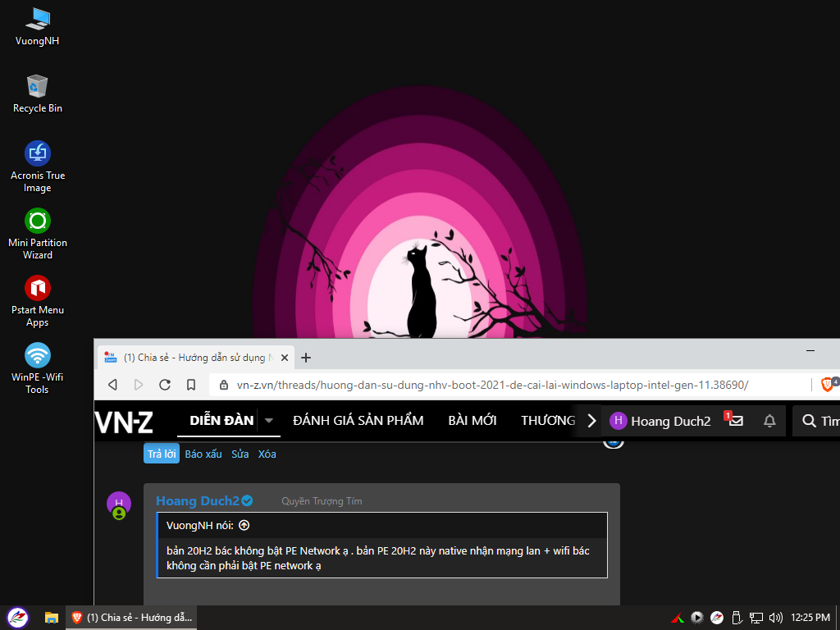Viewport: 840px width, 630px height.
Task: Open the THƯƠNG menu item
Action: [548, 421]
